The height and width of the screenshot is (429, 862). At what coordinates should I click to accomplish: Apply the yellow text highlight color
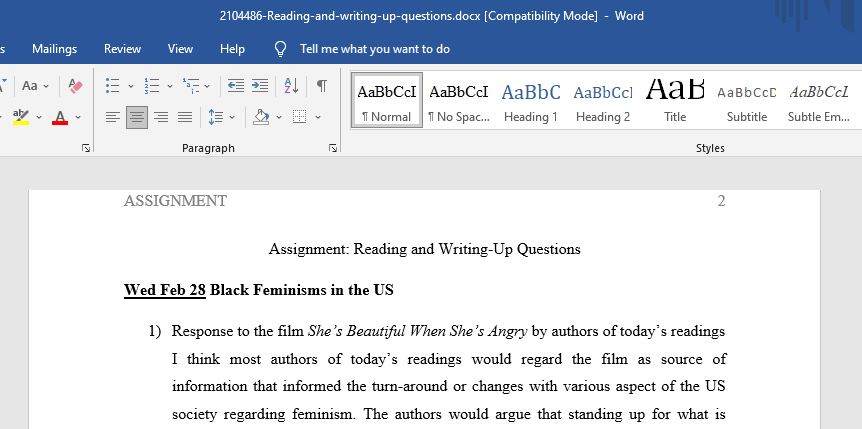[x=21, y=117]
